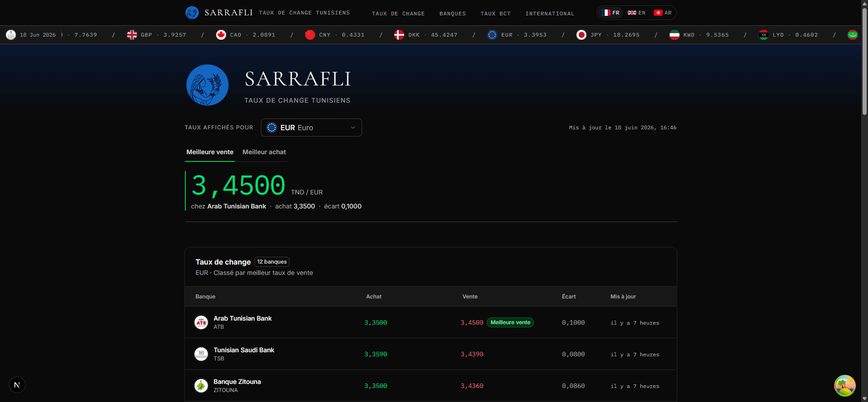Click the Mis à jour column header
868x402 pixels.
[623, 297]
